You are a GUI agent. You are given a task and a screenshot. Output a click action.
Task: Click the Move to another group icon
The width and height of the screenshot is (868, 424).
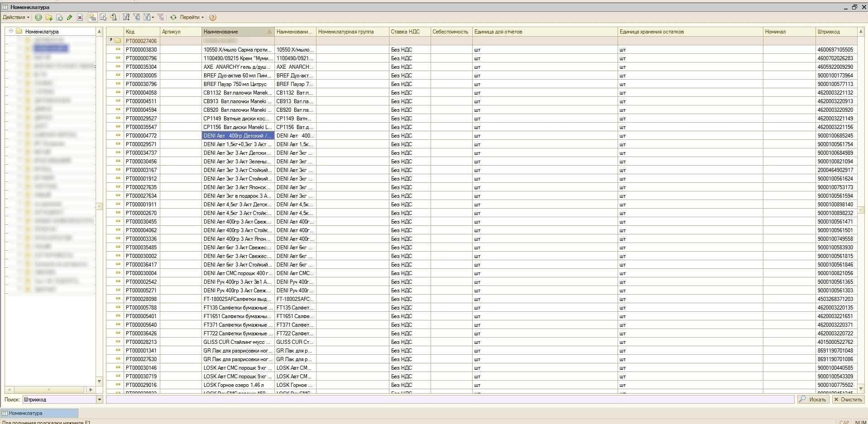click(103, 17)
